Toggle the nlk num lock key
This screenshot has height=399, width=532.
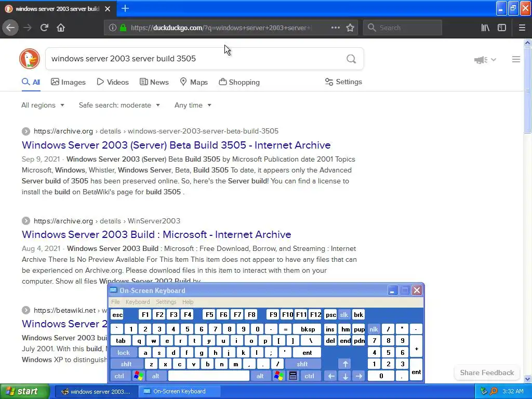tap(374, 329)
